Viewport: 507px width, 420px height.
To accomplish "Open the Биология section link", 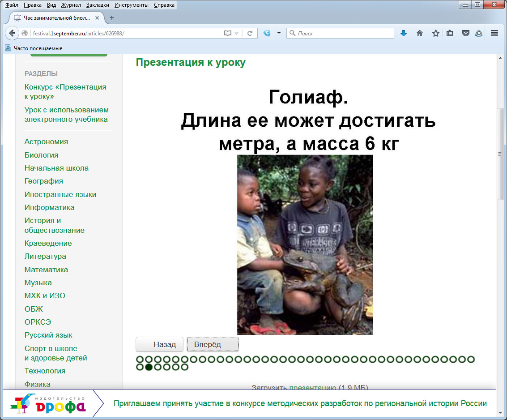I will coord(41,155).
